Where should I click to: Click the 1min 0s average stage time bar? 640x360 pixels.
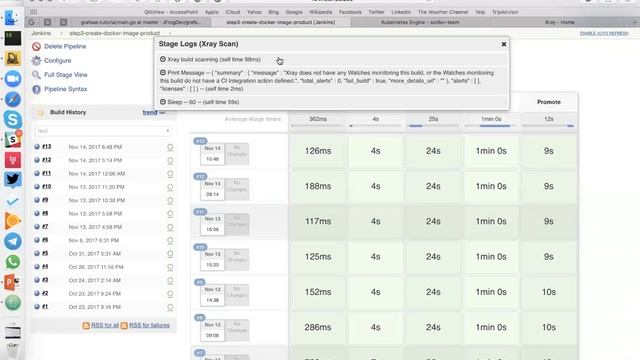(x=491, y=126)
